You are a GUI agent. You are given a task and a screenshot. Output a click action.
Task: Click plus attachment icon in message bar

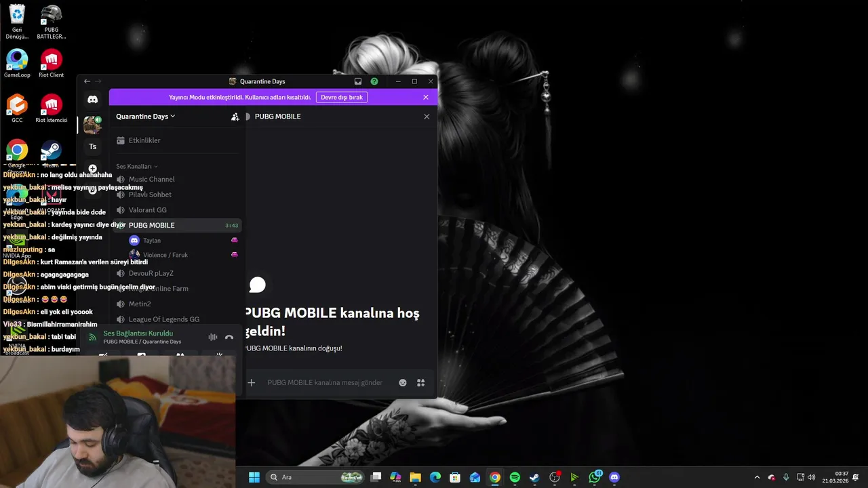pos(251,383)
